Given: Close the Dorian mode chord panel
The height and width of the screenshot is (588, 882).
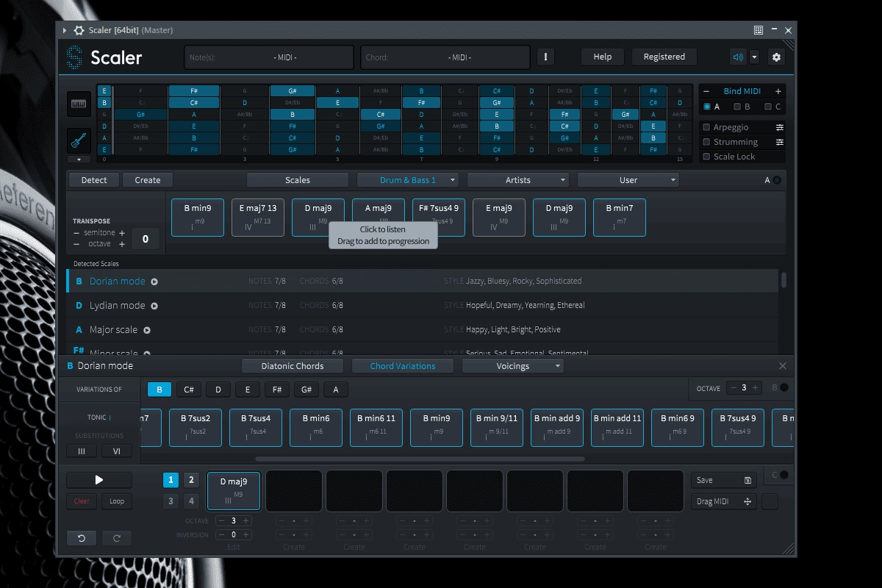Looking at the screenshot, I should pyautogui.click(x=782, y=366).
